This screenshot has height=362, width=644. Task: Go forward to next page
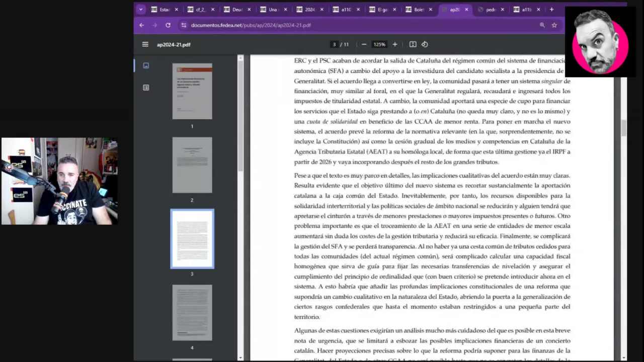[155, 25]
